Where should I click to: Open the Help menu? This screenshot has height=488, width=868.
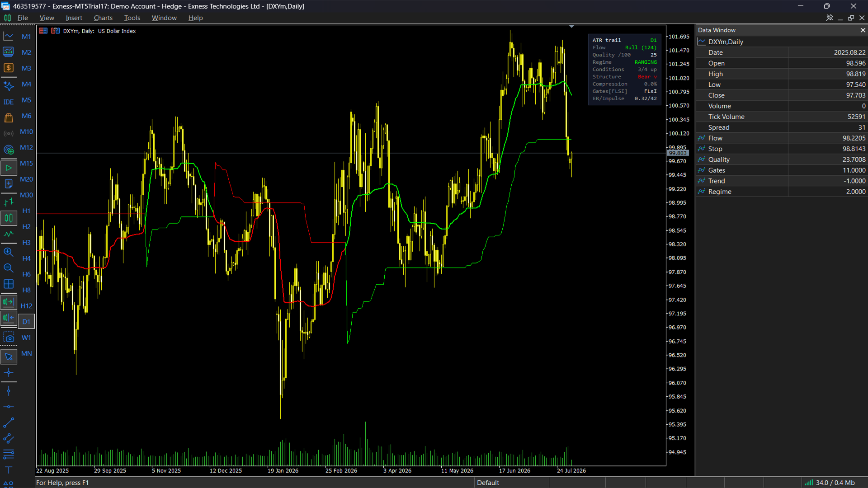click(x=195, y=18)
